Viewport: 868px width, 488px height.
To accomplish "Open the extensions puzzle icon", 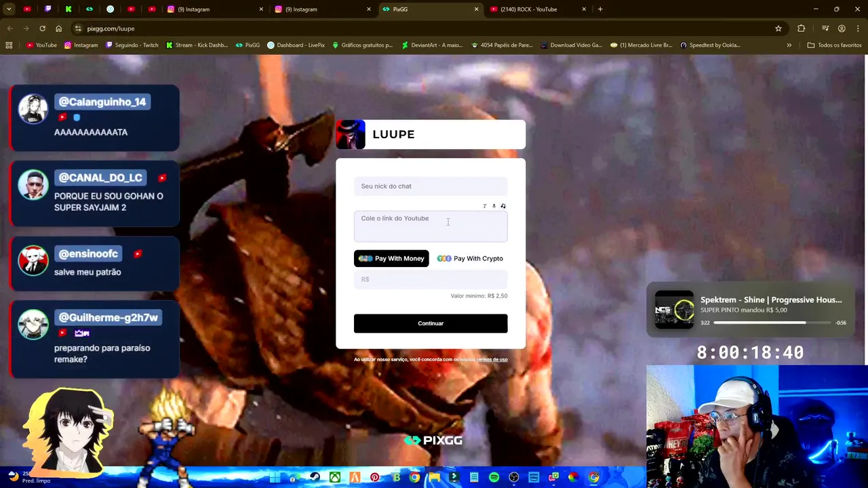I will pyautogui.click(x=802, y=28).
